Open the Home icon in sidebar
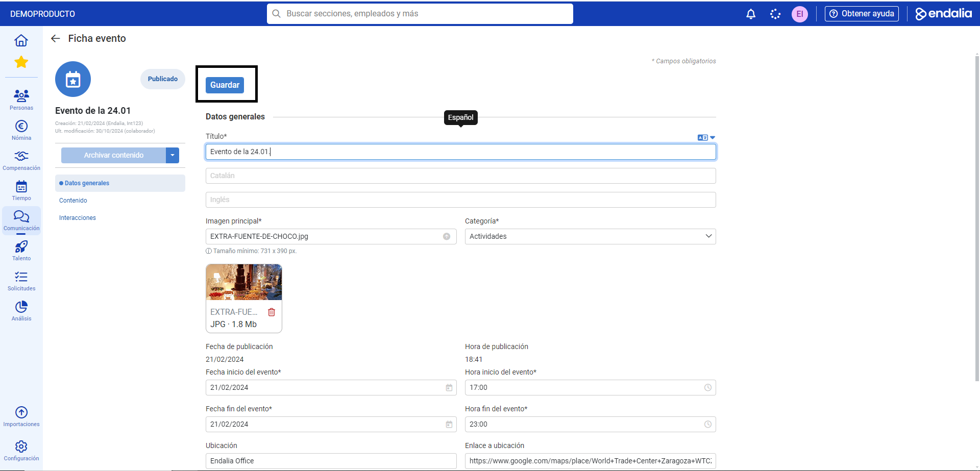This screenshot has height=471, width=980. pos(21,40)
